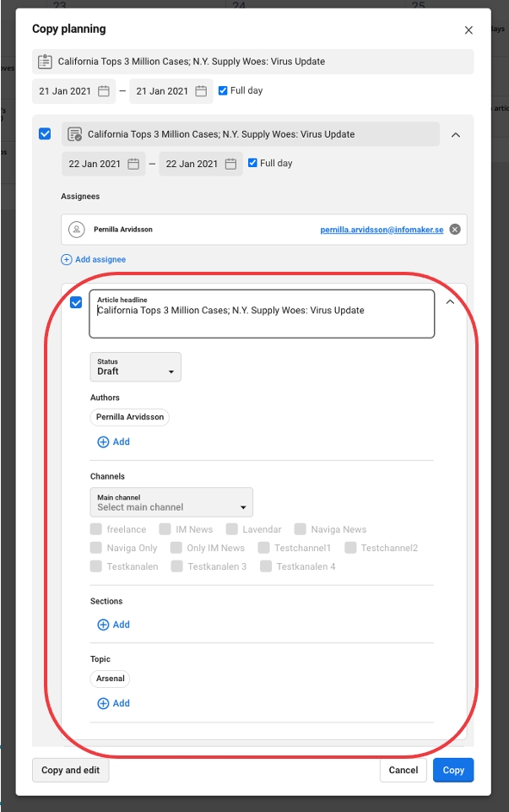This screenshot has width=509, height=812.
Task: Open calendar picker for 22 Jan end date
Action: click(x=230, y=164)
